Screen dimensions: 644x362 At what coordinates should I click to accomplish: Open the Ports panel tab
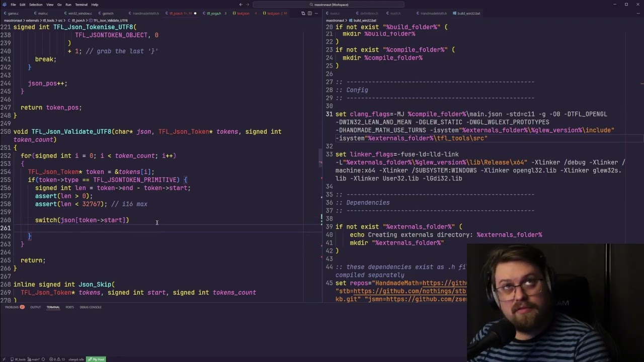pyautogui.click(x=69, y=307)
